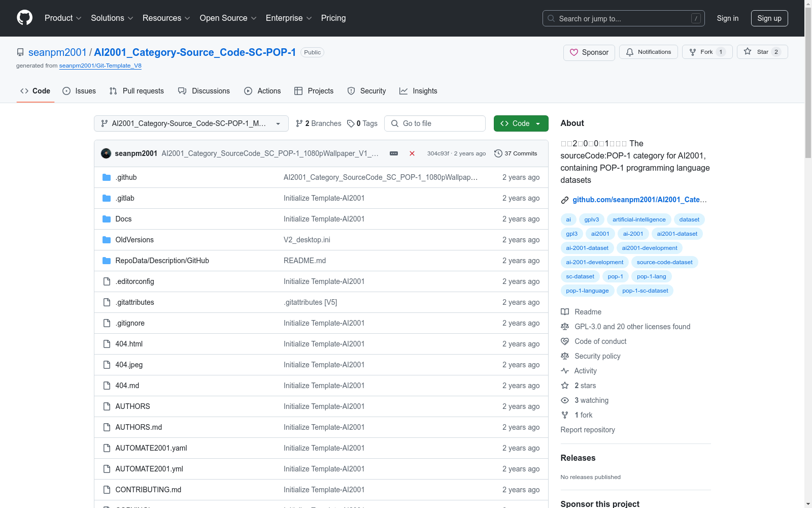Open the CONTRIBUTING.md file
This screenshot has width=812, height=508.
pos(148,490)
